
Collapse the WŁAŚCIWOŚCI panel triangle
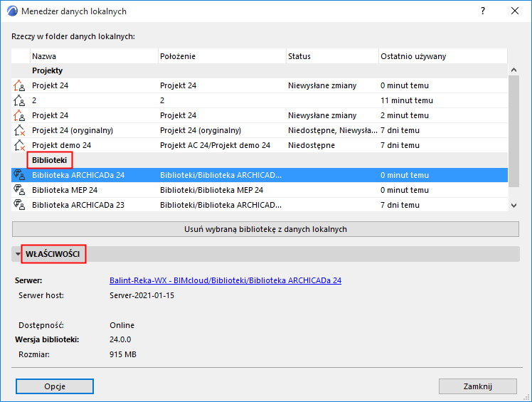pos(18,254)
